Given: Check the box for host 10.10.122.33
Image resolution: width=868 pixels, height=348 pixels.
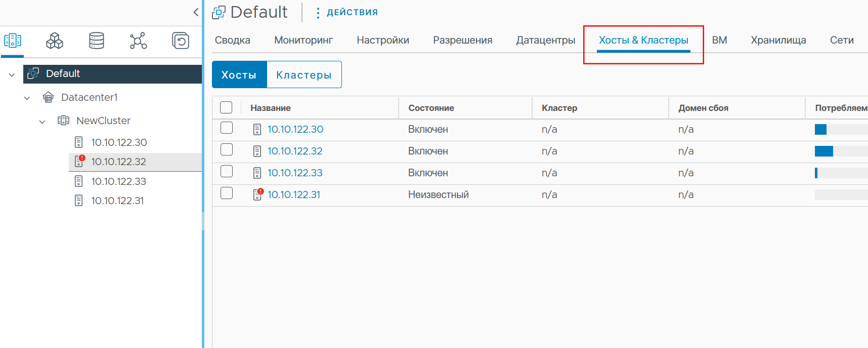Looking at the screenshot, I should [227, 171].
